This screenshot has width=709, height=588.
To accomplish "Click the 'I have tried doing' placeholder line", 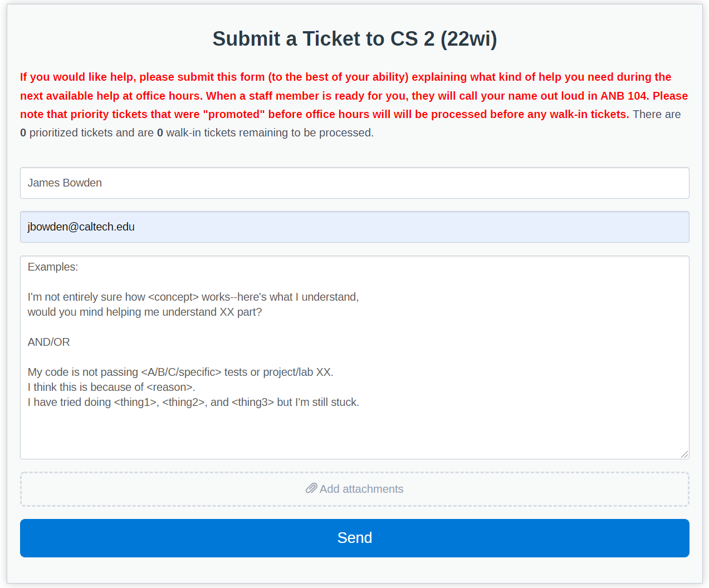I will coord(193,402).
